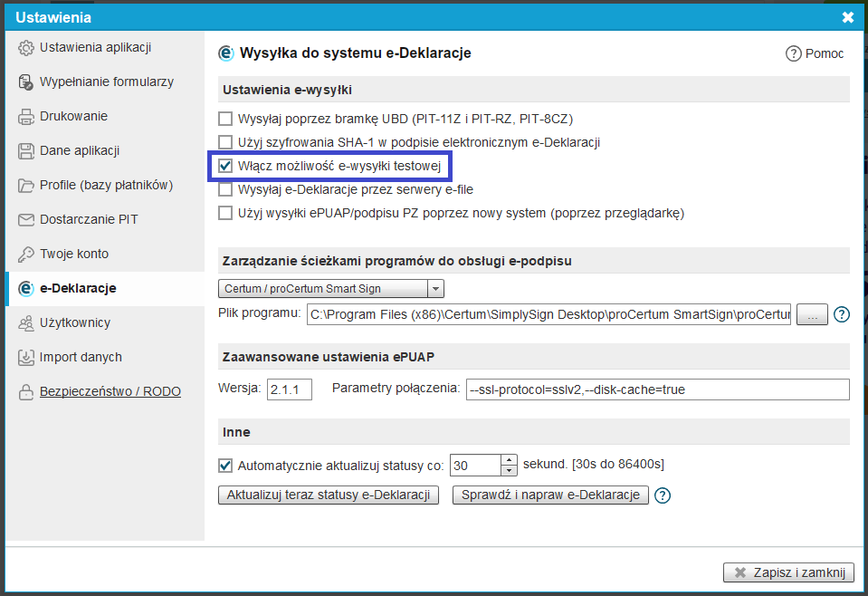Click the people icon for Użytkownicy
Screen dimensions: 868x596
point(26,323)
